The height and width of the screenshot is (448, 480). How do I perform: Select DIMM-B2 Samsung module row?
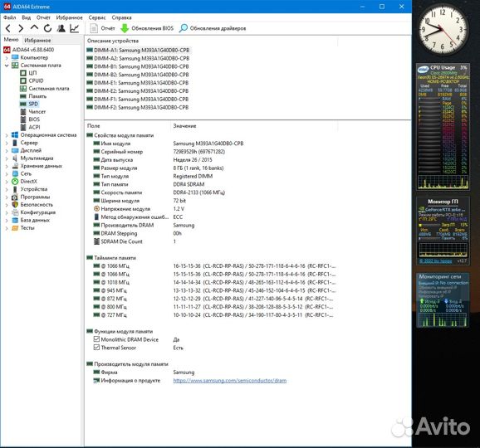(x=138, y=75)
